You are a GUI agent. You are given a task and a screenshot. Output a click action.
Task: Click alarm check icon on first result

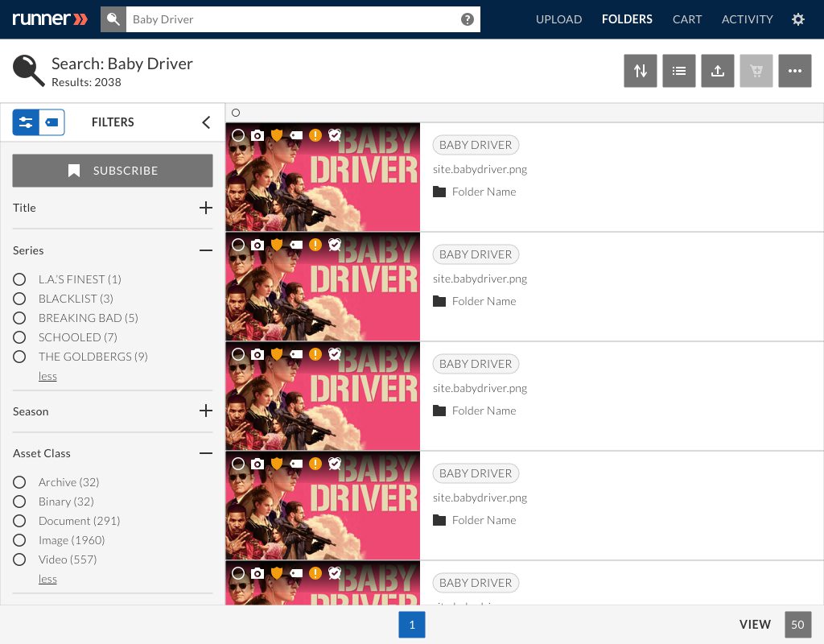click(x=335, y=135)
